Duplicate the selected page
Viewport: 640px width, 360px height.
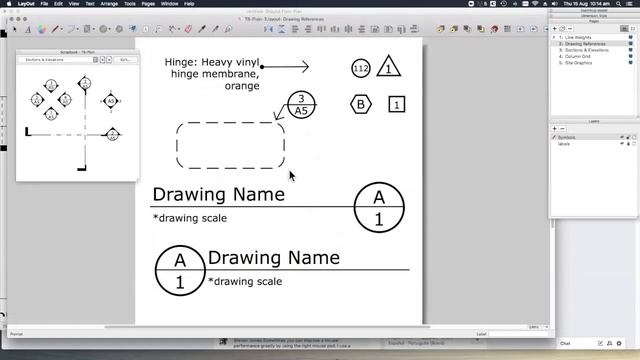(x=562, y=29)
